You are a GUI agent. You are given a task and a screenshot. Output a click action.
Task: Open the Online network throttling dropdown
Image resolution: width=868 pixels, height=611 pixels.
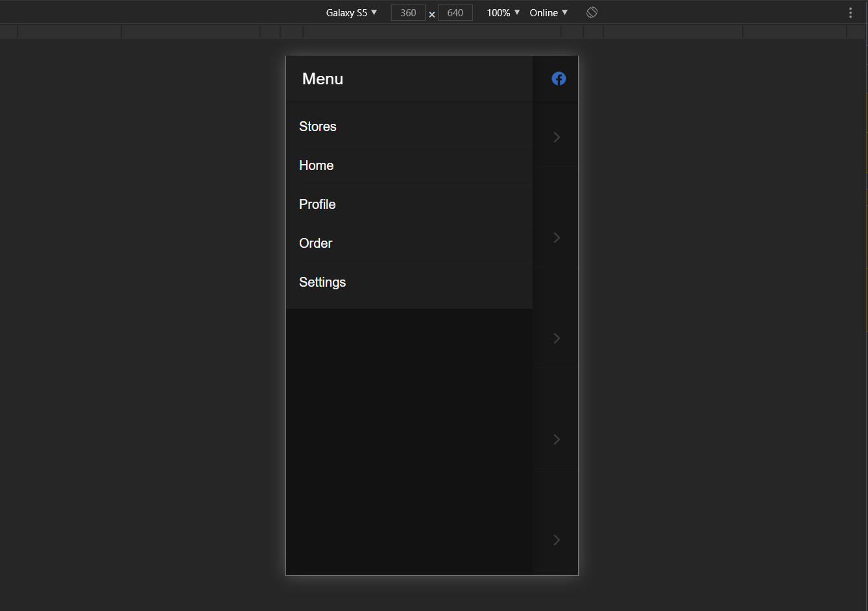(548, 12)
